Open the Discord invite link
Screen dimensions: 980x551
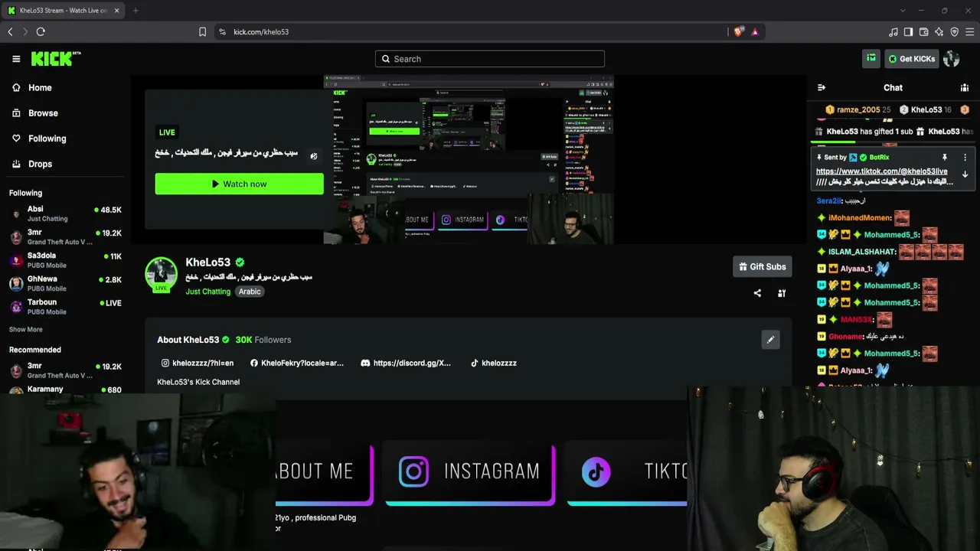coord(406,364)
